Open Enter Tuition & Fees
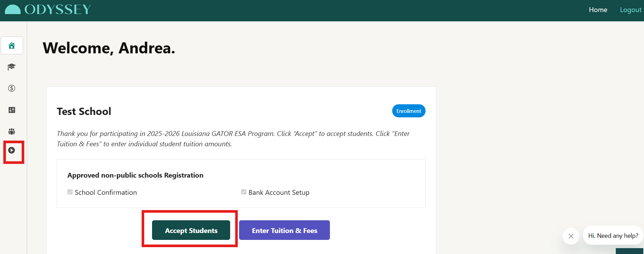 point(285,230)
